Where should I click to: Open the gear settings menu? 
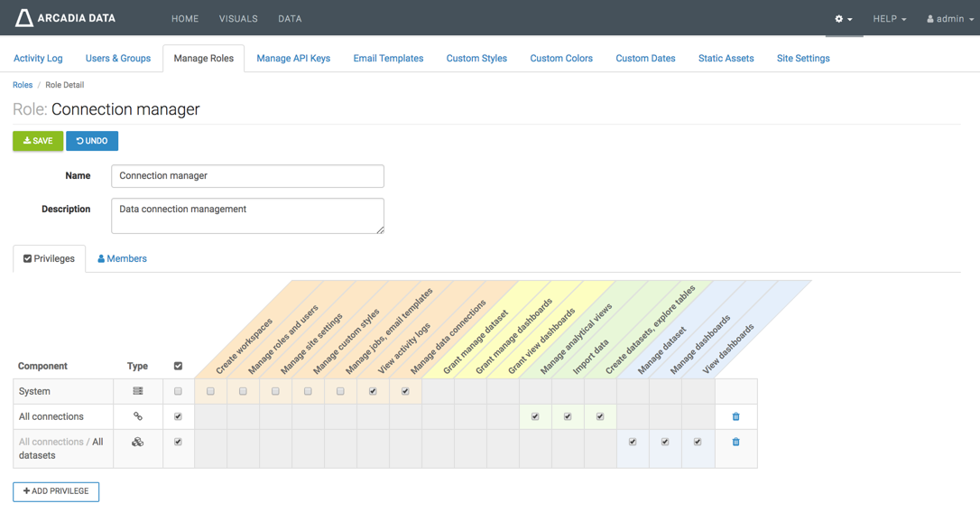tap(843, 19)
